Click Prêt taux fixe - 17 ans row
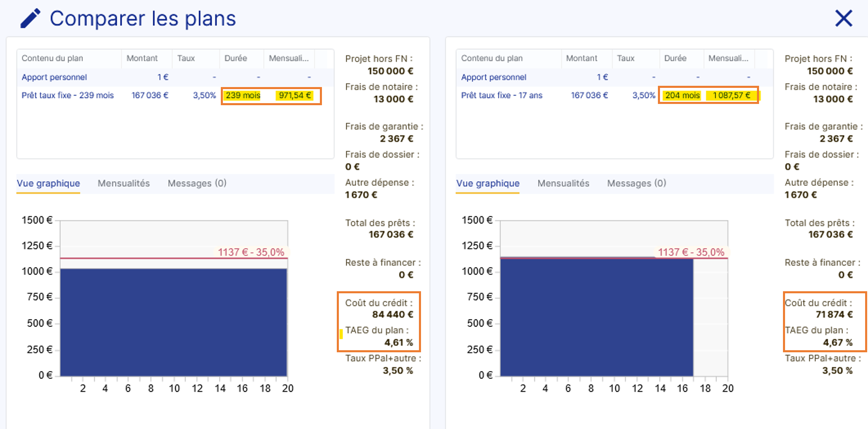This screenshot has width=868, height=429. click(x=501, y=95)
